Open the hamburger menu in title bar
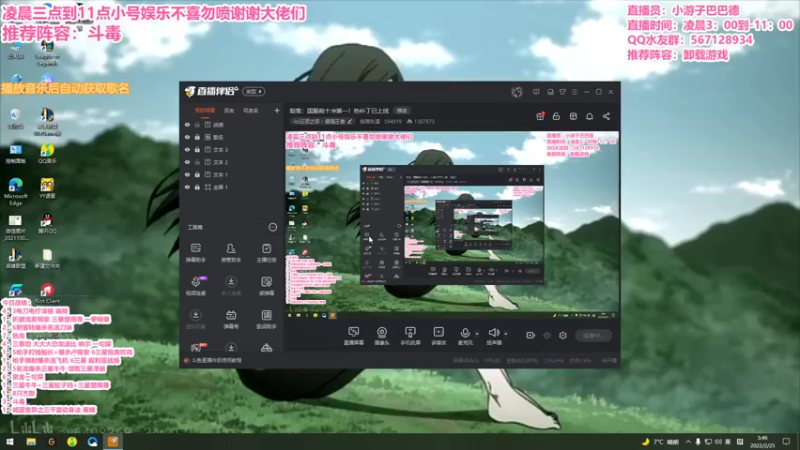 tap(574, 92)
